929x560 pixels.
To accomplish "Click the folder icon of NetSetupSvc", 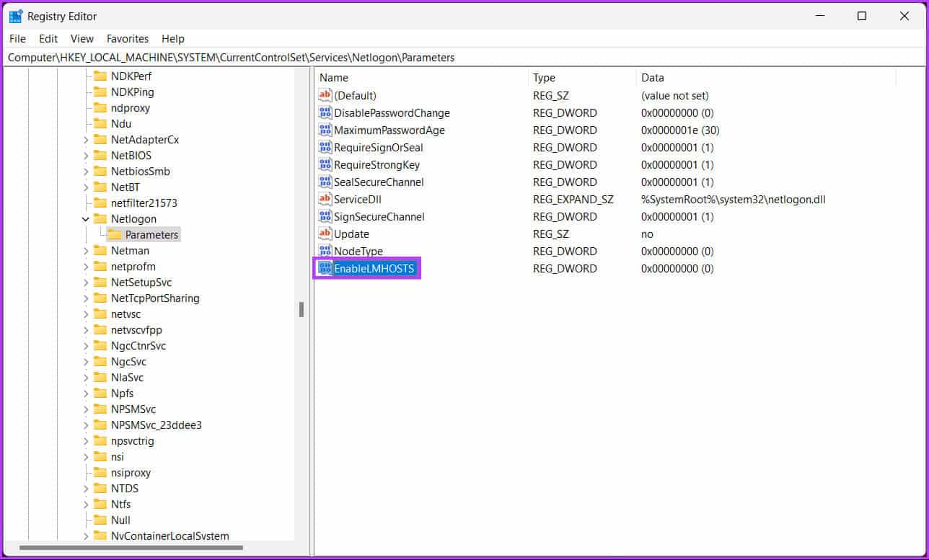I will pyautogui.click(x=100, y=283).
